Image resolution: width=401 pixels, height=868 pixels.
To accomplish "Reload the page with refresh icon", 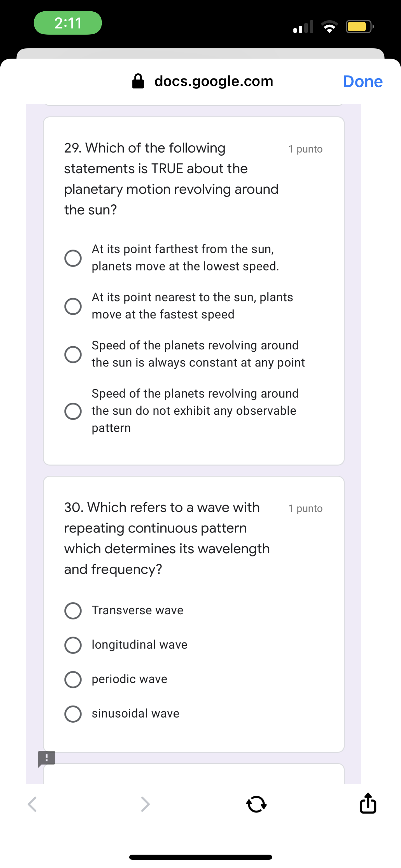I will tap(256, 804).
